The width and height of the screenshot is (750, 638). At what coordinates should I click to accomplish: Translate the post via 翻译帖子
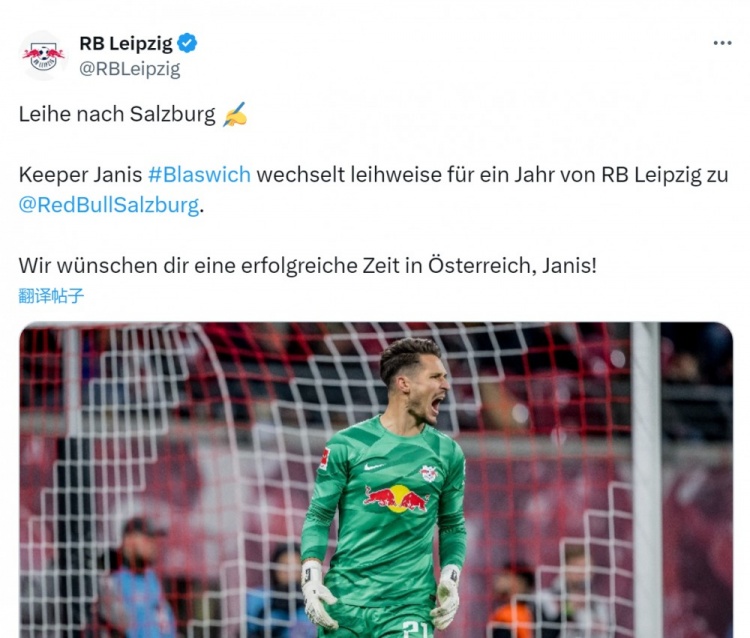pos(51,296)
